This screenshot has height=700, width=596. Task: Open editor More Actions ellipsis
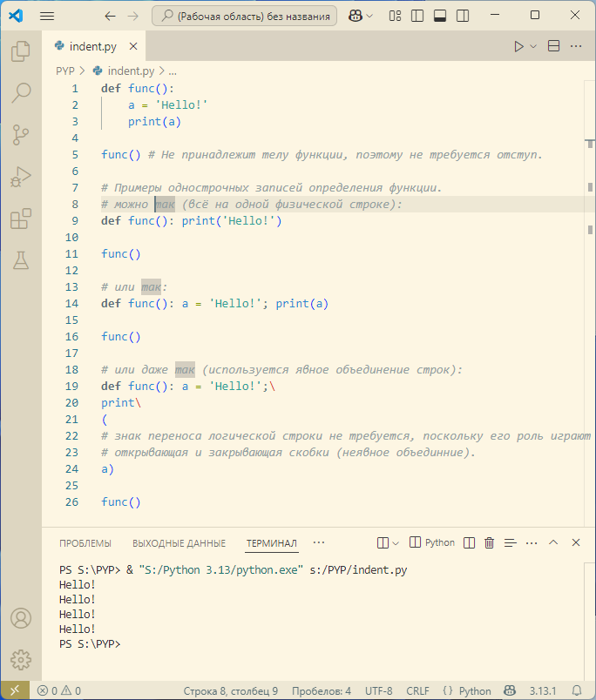576,46
